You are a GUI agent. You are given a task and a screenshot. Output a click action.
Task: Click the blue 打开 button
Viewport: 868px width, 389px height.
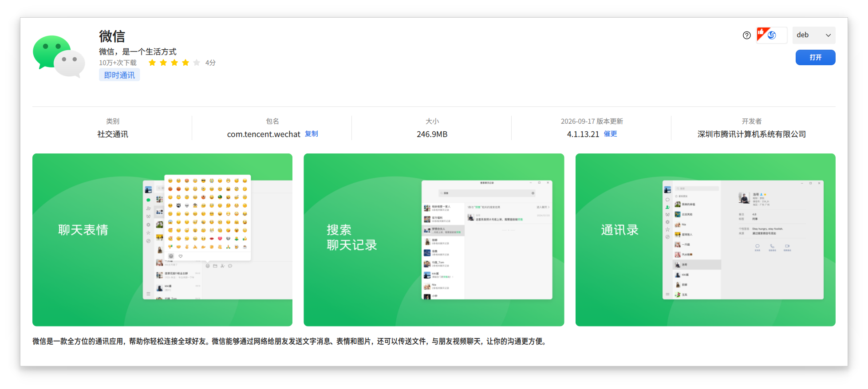815,58
